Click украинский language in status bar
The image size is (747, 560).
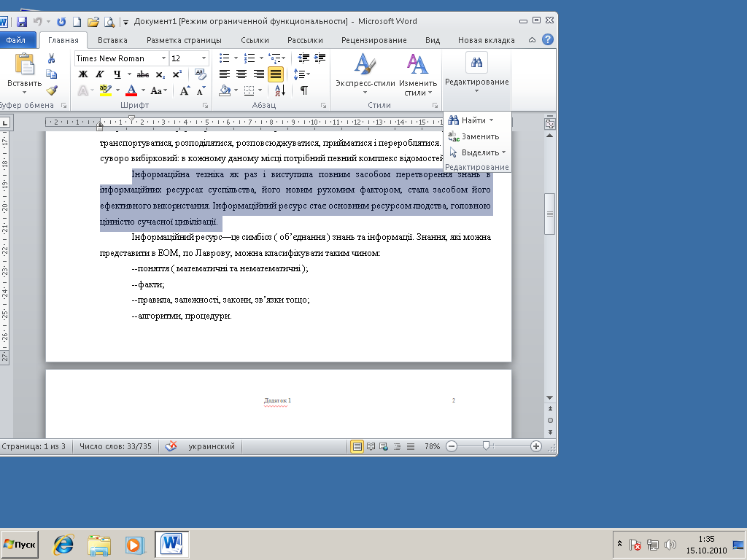(212, 446)
